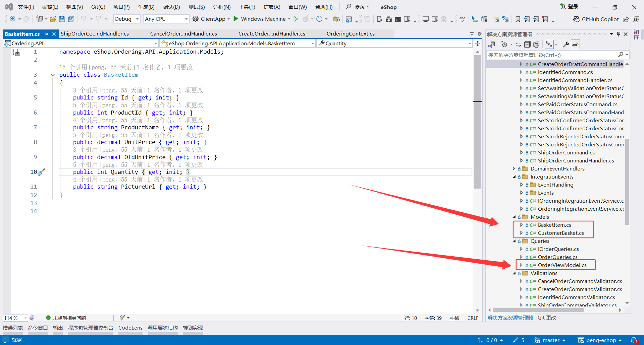This screenshot has width=644, height=345.
Task: Open the Any CPU platform dropdown
Action: pos(166,19)
